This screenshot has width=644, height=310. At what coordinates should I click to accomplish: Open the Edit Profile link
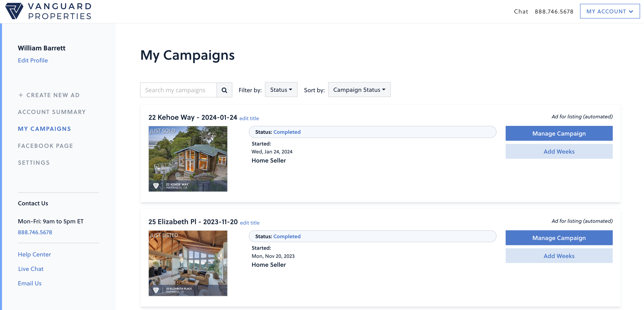click(33, 60)
